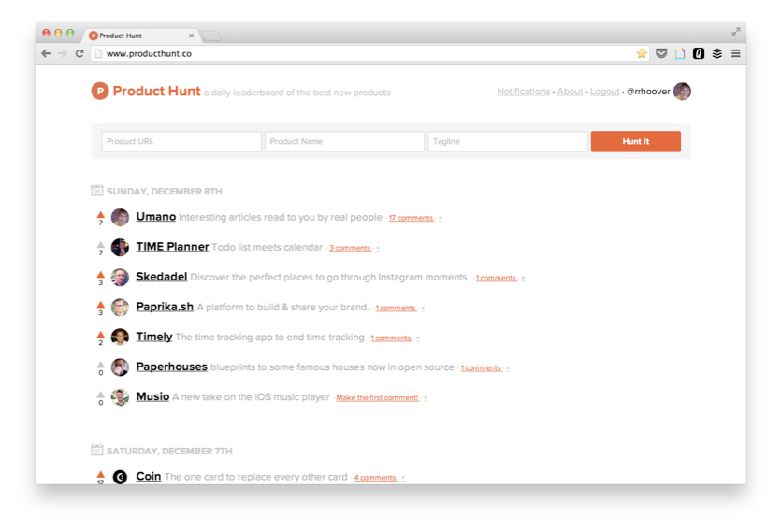The height and width of the screenshot is (532, 781).
Task: Open the Musio product link
Action: pyautogui.click(x=152, y=396)
